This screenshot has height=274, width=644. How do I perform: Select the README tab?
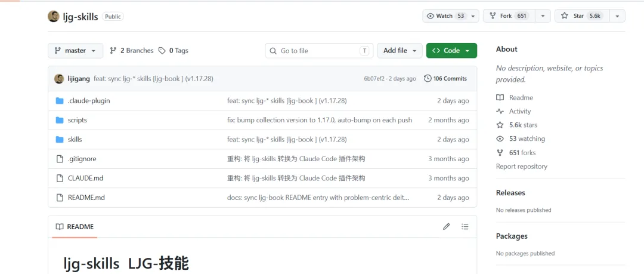[x=75, y=227]
